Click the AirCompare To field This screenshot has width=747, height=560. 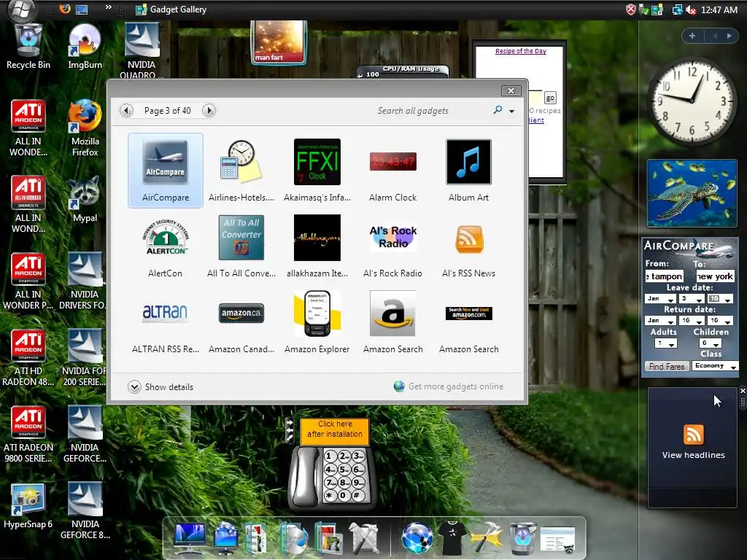tap(715, 276)
